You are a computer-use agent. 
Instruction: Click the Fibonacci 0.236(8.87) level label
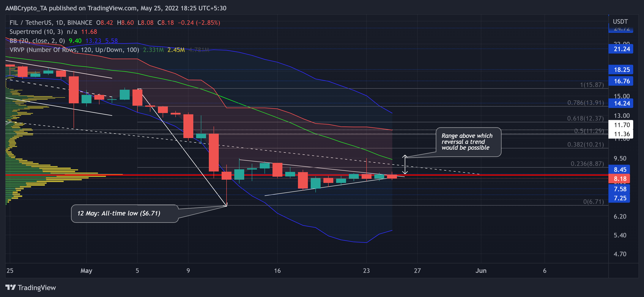[x=587, y=164]
